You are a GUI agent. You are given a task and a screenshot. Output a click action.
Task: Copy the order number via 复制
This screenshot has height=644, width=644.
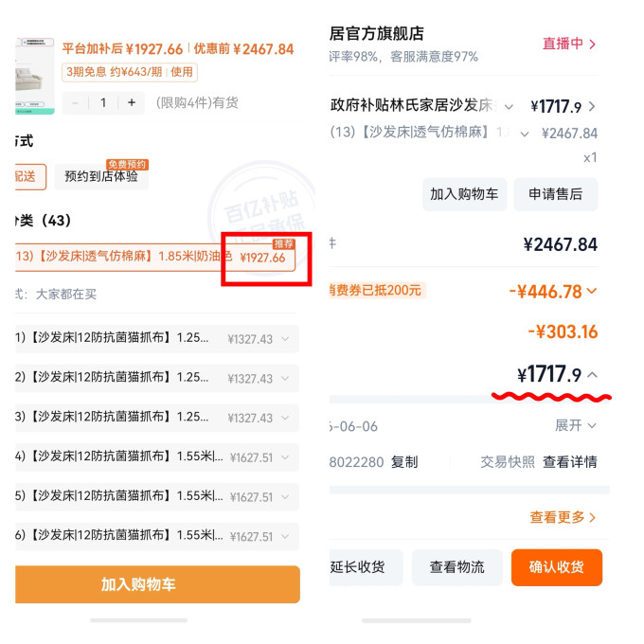click(404, 462)
